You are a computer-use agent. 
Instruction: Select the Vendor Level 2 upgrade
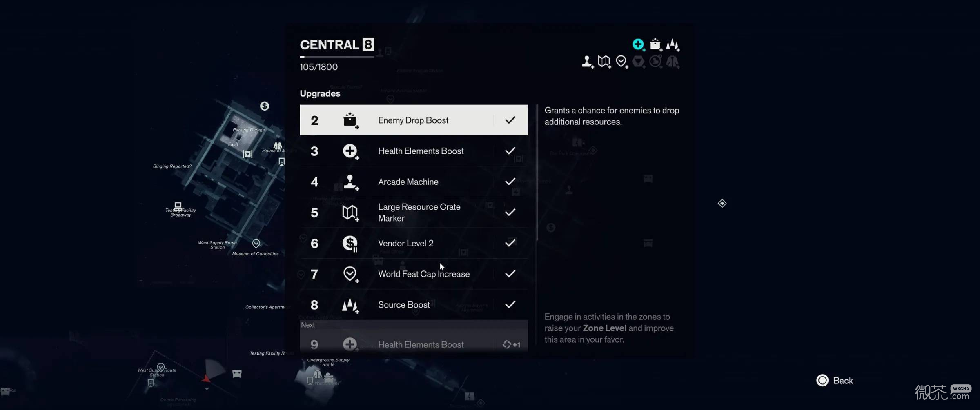click(414, 243)
